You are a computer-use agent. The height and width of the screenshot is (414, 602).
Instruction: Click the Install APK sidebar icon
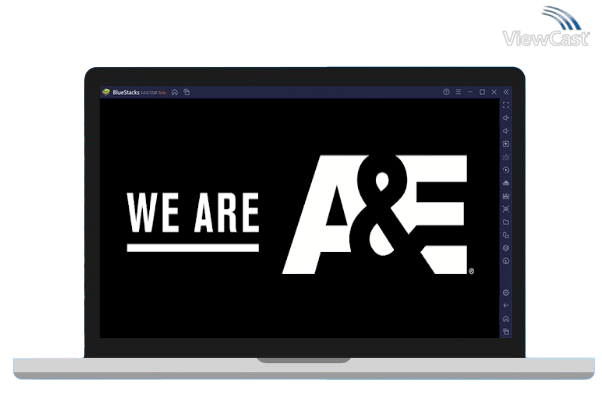[x=506, y=183]
